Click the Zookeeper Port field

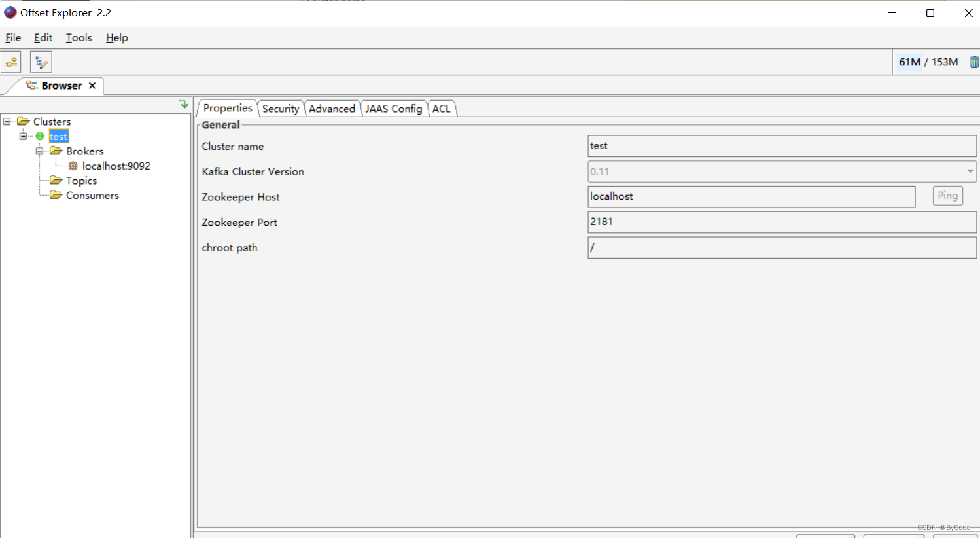782,222
